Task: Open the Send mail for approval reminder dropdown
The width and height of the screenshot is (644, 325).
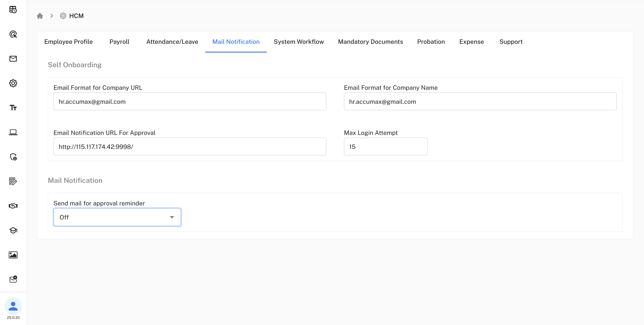Action: [117, 217]
